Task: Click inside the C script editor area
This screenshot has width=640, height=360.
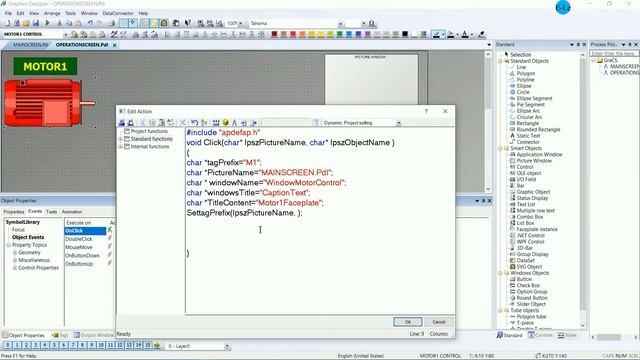Action: (x=320, y=220)
